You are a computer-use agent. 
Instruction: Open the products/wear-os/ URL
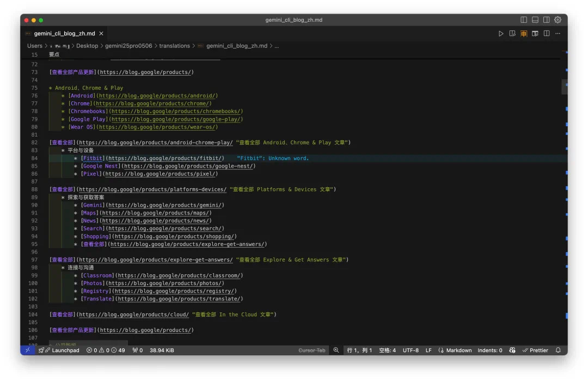(x=157, y=127)
